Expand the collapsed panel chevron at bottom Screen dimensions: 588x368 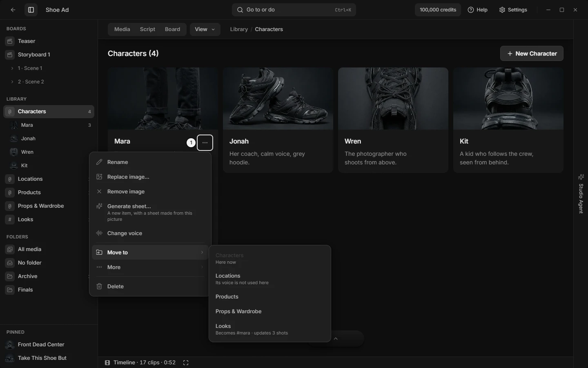(336, 339)
